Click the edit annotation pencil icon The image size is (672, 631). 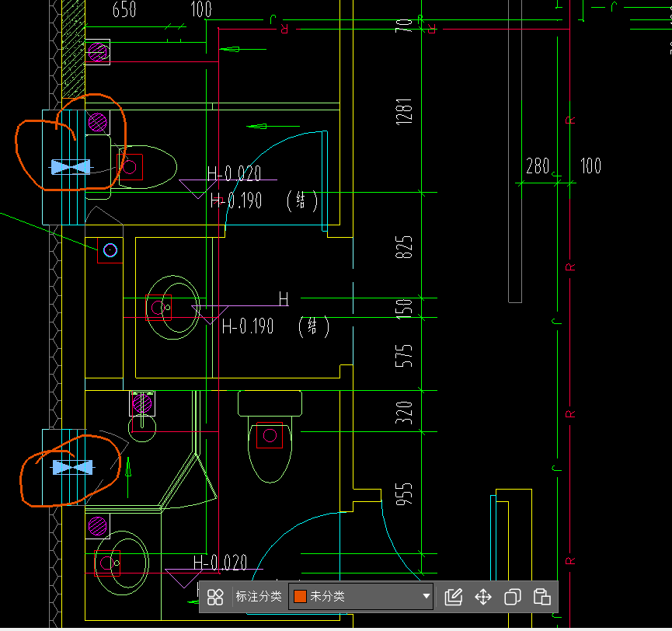coord(454,597)
